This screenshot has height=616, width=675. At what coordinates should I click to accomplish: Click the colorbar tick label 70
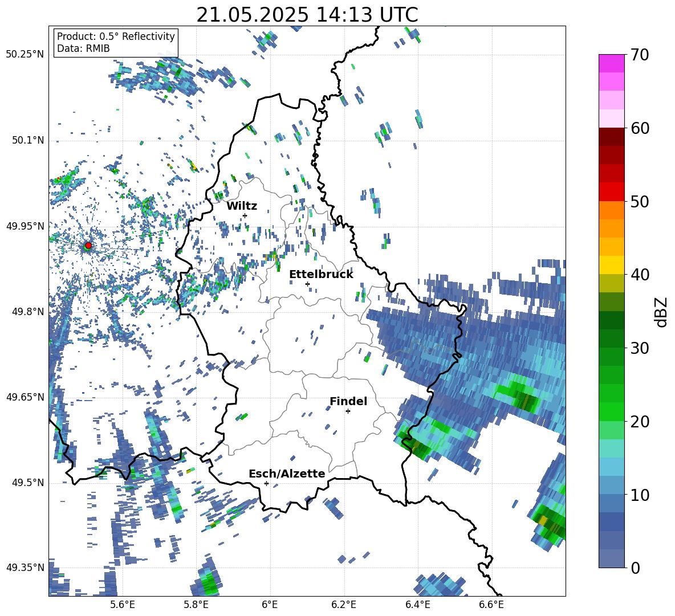click(x=640, y=55)
